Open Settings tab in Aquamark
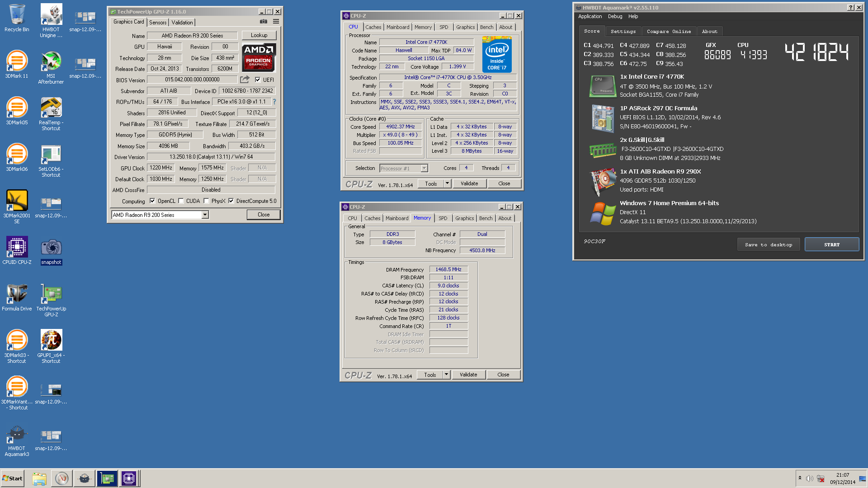The width and height of the screenshot is (868, 488). tap(623, 32)
